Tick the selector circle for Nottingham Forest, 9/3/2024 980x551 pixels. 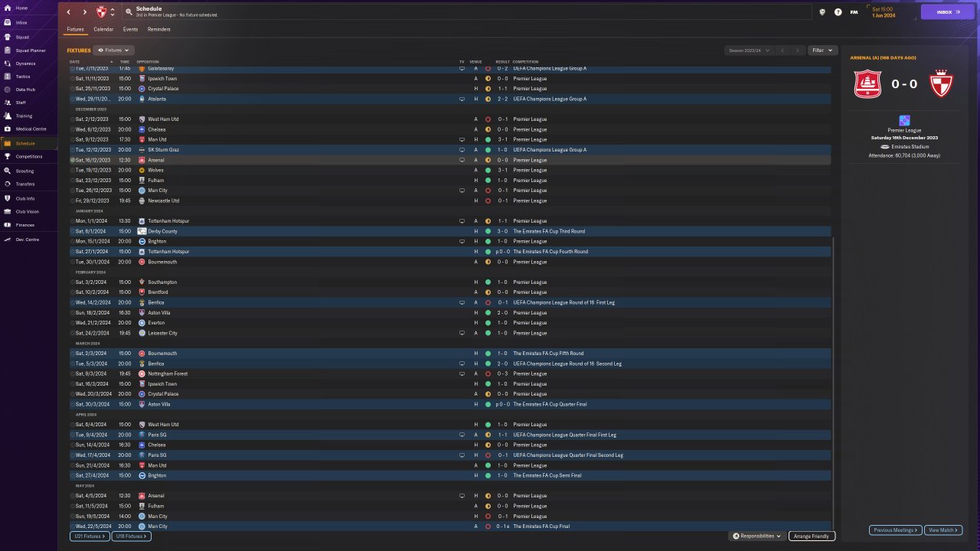[x=73, y=373]
